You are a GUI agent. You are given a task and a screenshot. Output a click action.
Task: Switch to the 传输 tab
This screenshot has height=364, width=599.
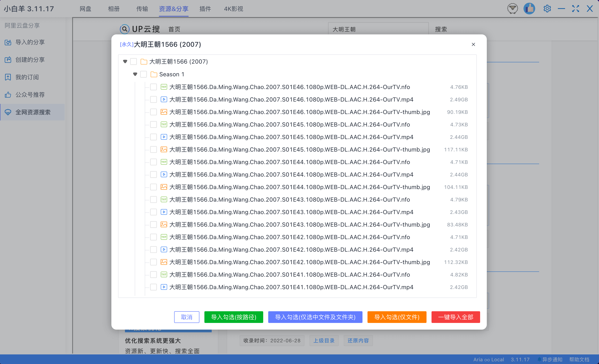point(142,9)
